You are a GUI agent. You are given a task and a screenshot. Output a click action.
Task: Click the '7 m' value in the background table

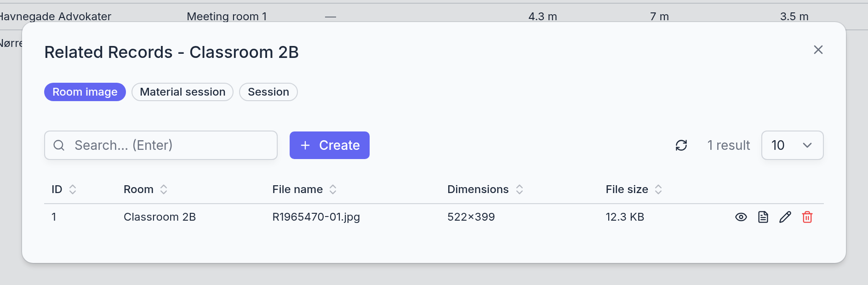[659, 17]
